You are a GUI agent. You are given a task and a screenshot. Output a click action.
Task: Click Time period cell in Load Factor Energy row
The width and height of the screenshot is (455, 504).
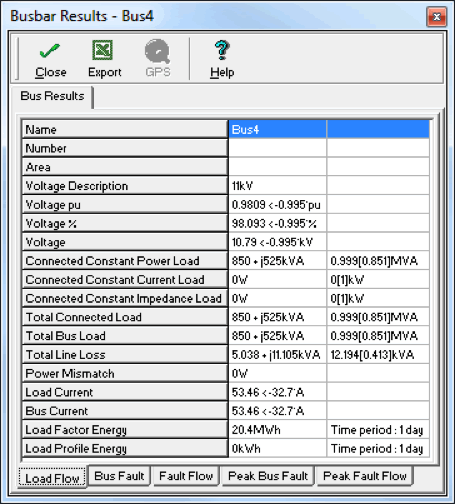coord(378,430)
